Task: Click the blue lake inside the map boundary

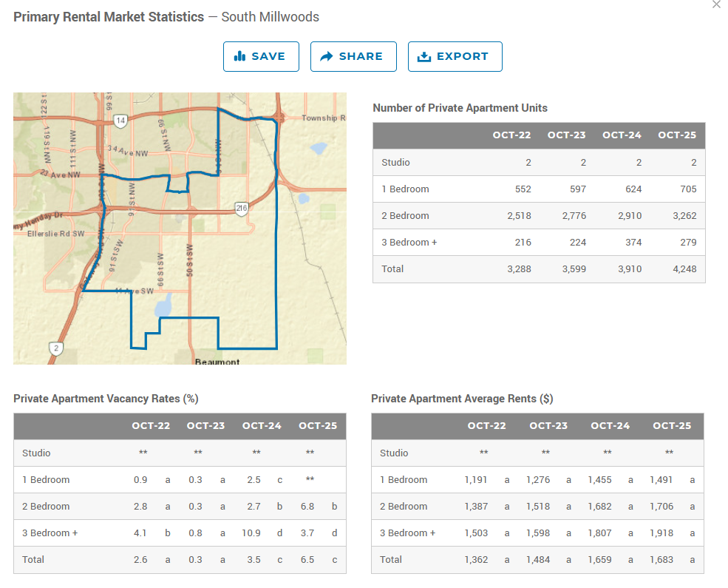Action: tap(164, 303)
